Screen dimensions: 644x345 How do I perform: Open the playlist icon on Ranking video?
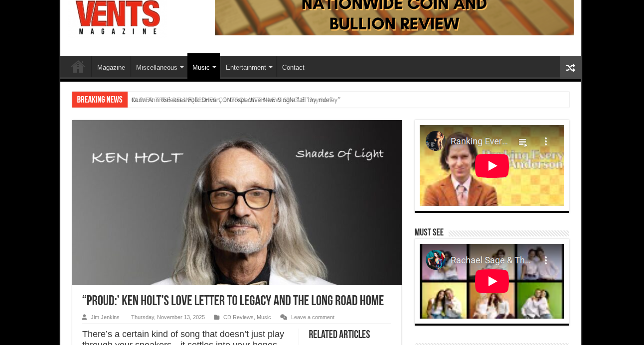(x=523, y=142)
